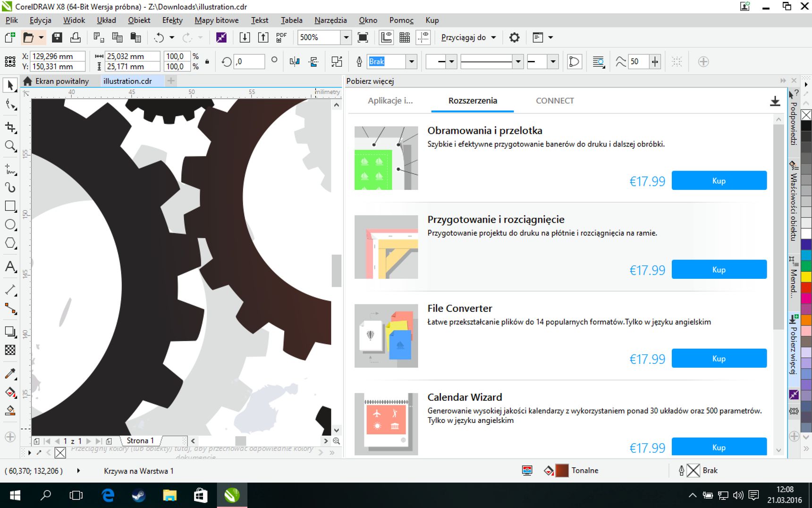Select the Pick tool
This screenshot has height=508, width=812.
click(x=10, y=85)
